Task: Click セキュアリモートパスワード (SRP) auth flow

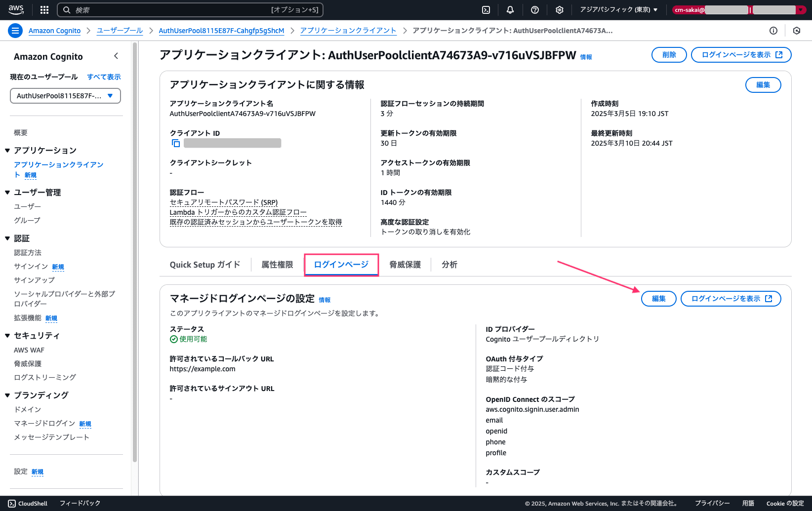Action: coord(224,202)
